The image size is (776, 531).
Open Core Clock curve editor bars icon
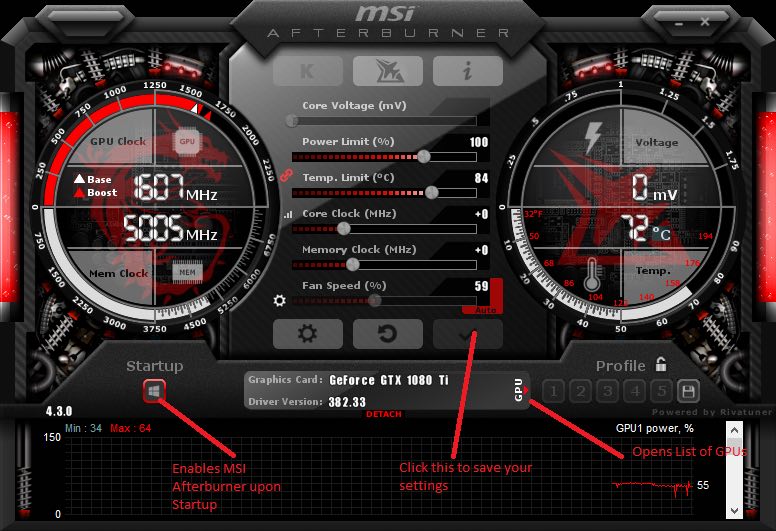point(288,215)
